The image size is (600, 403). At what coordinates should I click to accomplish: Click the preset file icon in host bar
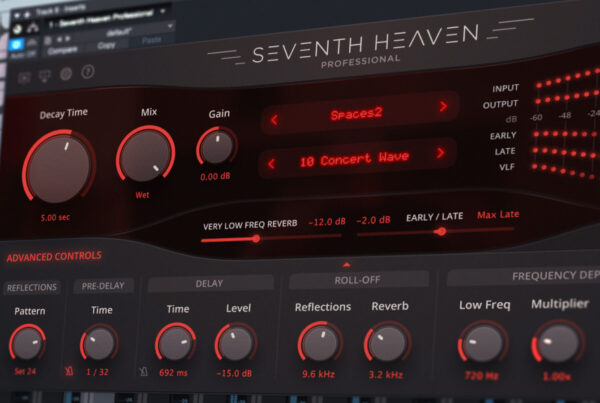tap(48, 40)
